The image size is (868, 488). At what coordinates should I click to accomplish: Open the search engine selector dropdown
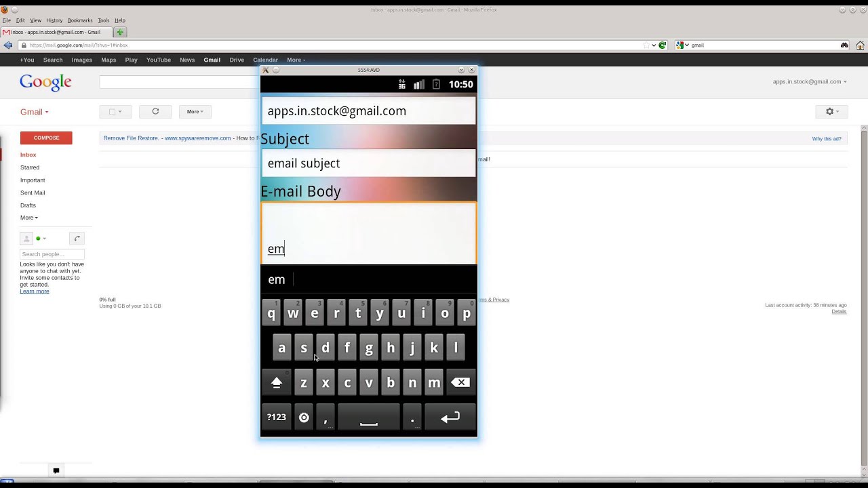coord(682,45)
